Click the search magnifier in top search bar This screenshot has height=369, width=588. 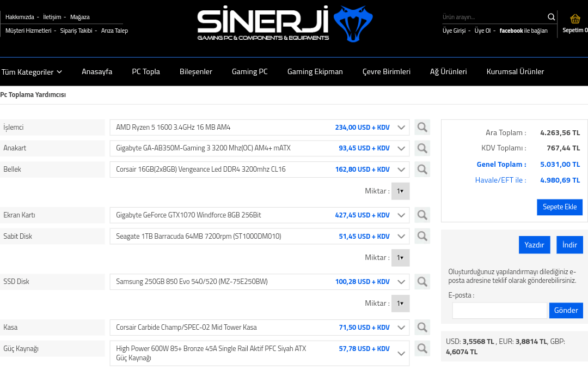tap(551, 17)
